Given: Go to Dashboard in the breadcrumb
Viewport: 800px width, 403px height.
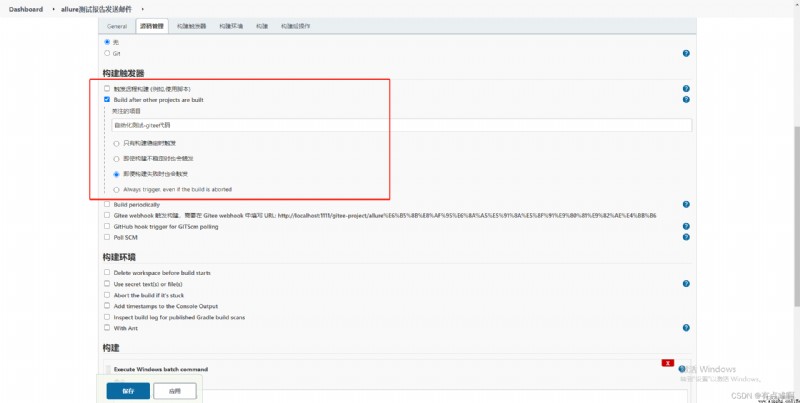Looking at the screenshot, I should click(x=26, y=9).
